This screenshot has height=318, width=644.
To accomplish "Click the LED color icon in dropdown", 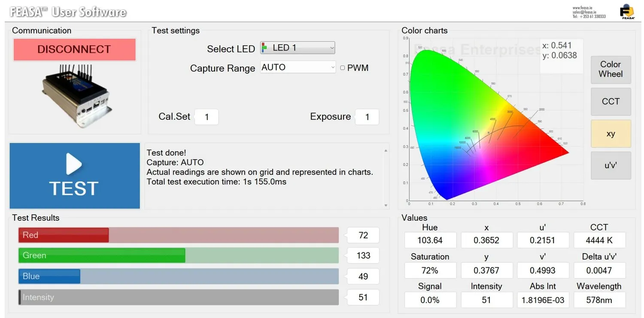I will (264, 48).
